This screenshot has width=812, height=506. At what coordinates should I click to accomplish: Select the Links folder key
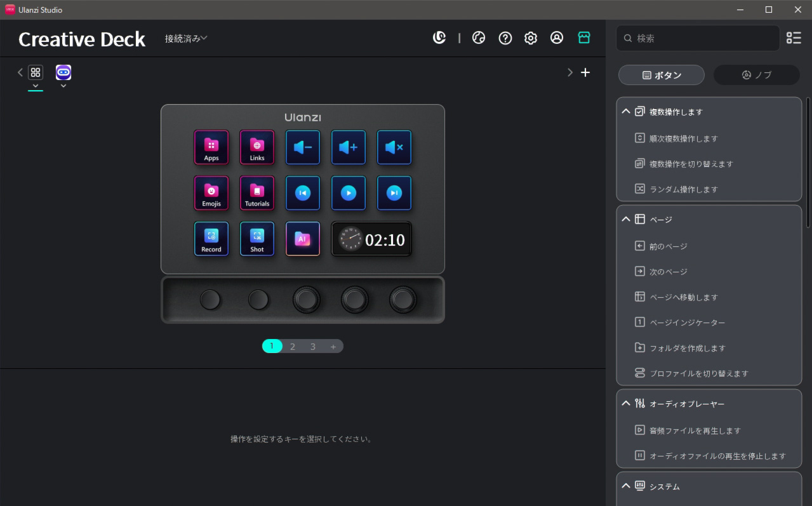click(x=257, y=147)
